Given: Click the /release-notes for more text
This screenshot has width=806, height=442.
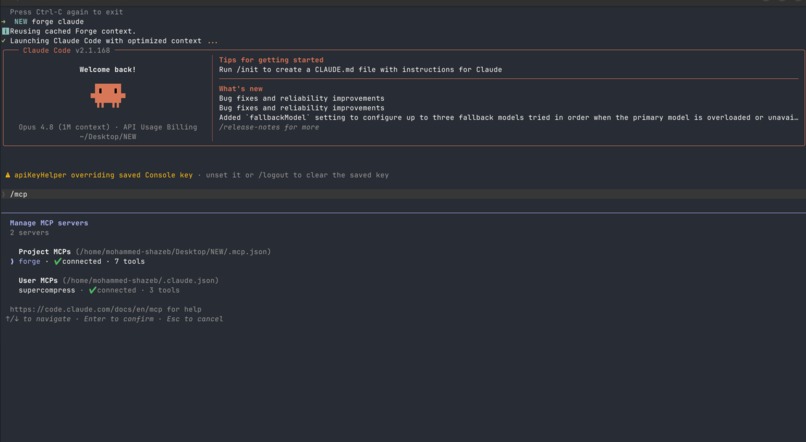Looking at the screenshot, I should (x=269, y=127).
